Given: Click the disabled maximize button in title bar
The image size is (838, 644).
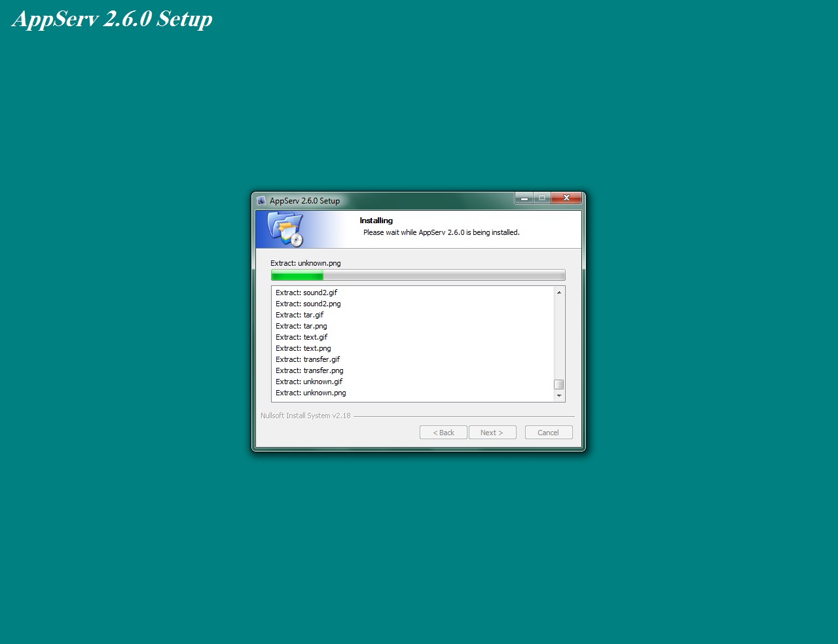Looking at the screenshot, I should tap(542, 198).
